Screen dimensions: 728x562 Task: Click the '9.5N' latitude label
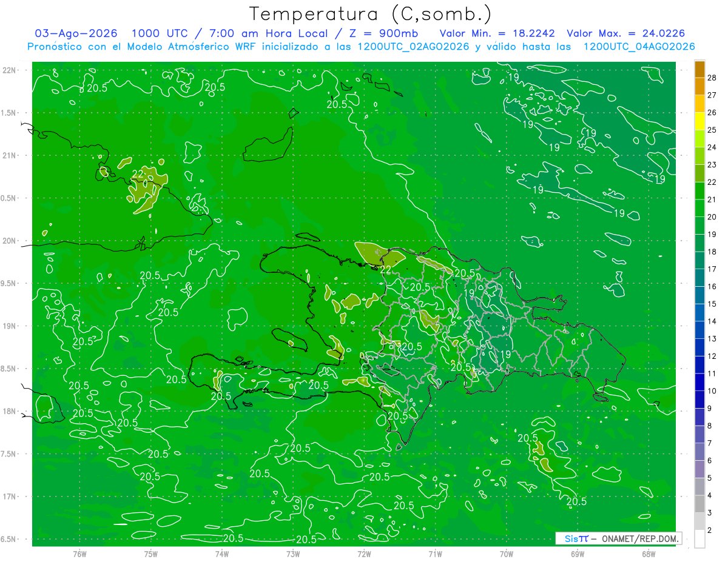pos(8,284)
